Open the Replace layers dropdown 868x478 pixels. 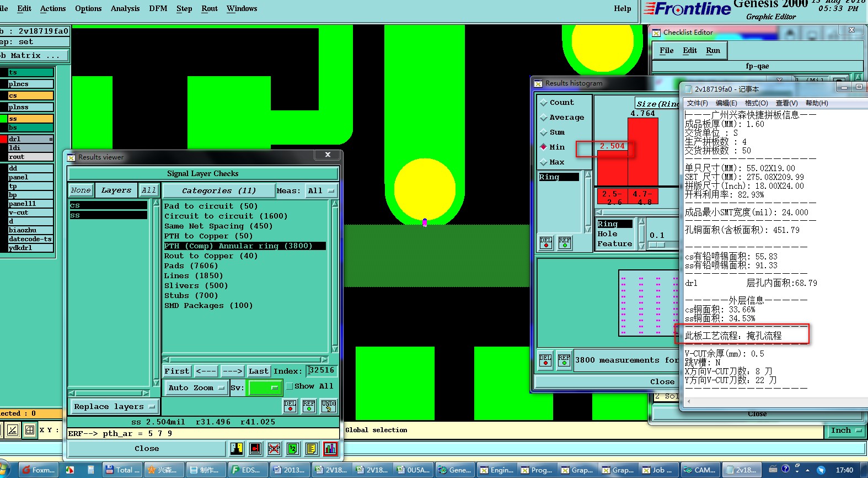pyautogui.click(x=114, y=407)
